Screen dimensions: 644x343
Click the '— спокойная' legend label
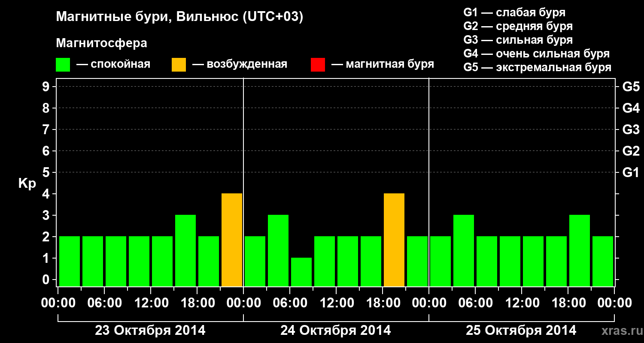coord(113,64)
